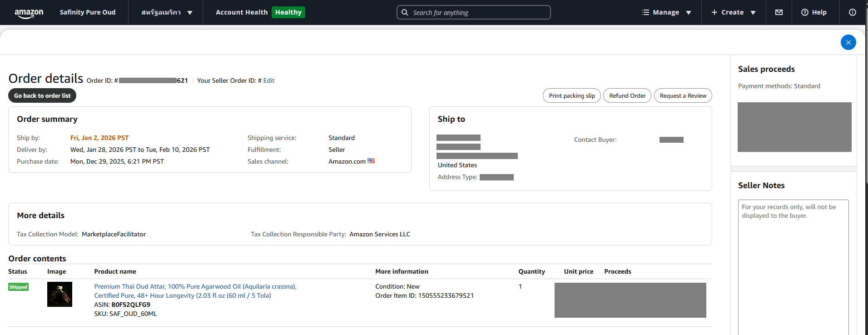Click the Help question mark icon
The image size is (868, 335).
click(805, 12)
